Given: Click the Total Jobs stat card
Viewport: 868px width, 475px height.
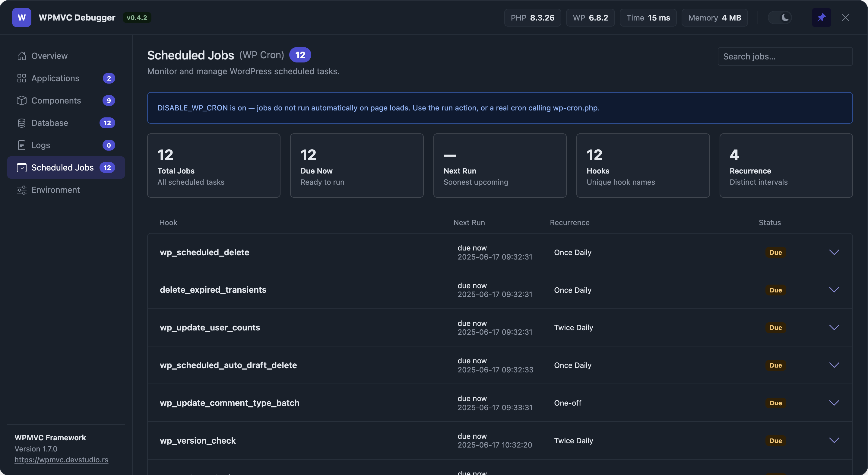Looking at the screenshot, I should 214,165.
